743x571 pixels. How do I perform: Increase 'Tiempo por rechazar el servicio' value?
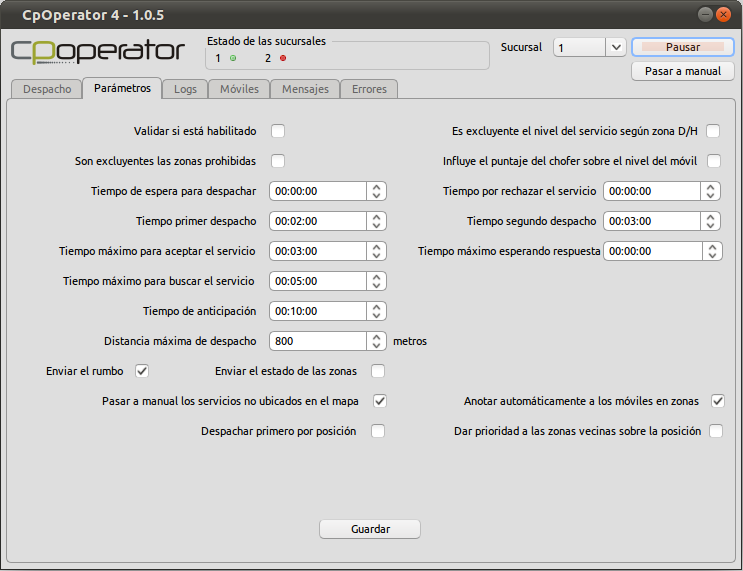click(710, 187)
